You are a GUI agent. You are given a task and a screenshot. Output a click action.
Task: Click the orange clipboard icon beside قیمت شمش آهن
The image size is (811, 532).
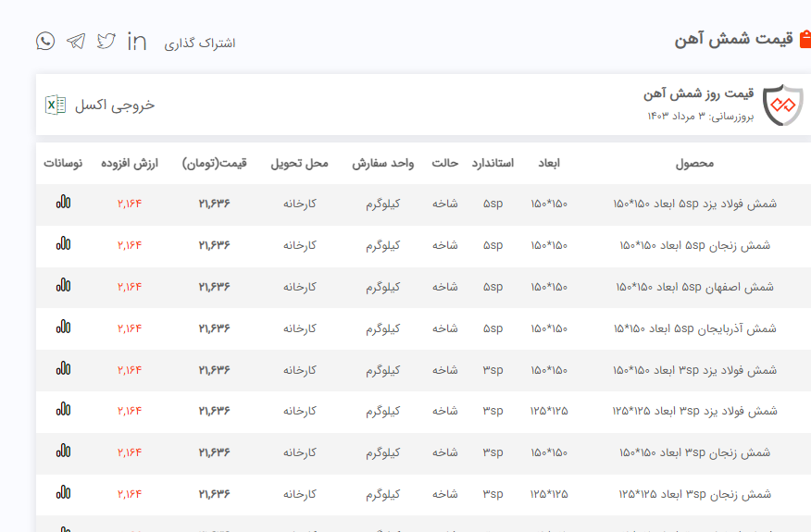click(805, 40)
